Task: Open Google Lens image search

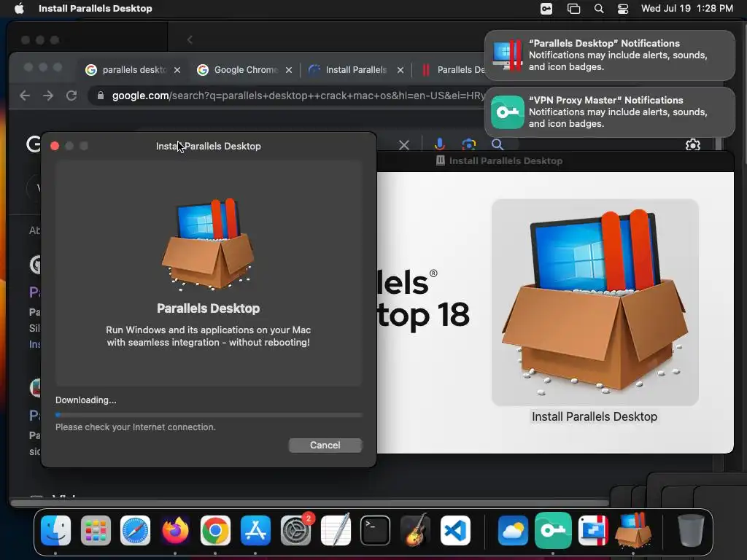Action: [469, 144]
